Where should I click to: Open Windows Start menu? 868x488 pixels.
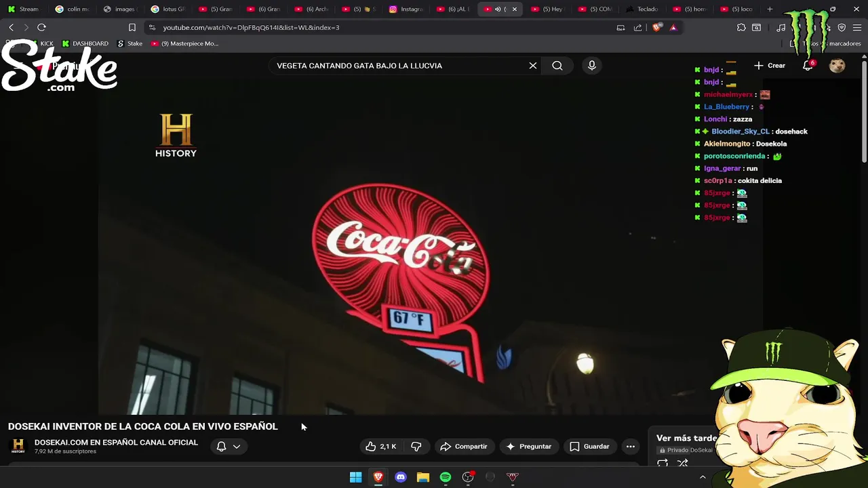click(x=356, y=477)
